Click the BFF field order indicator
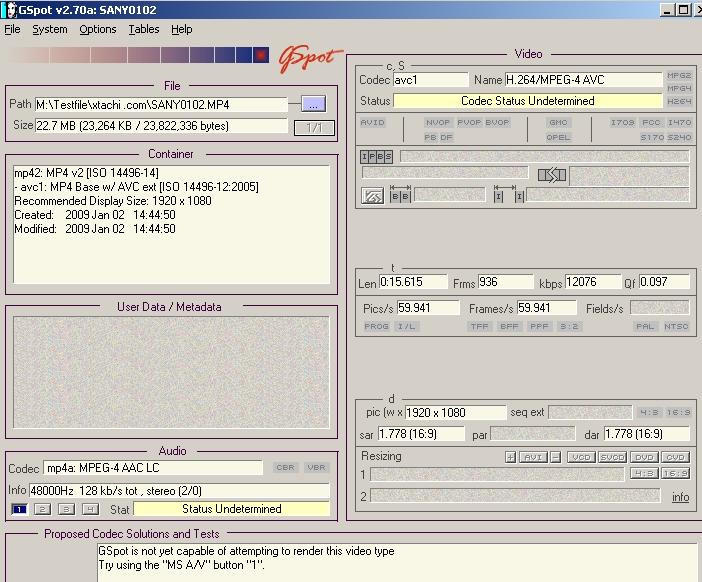The image size is (702, 582). tap(509, 326)
